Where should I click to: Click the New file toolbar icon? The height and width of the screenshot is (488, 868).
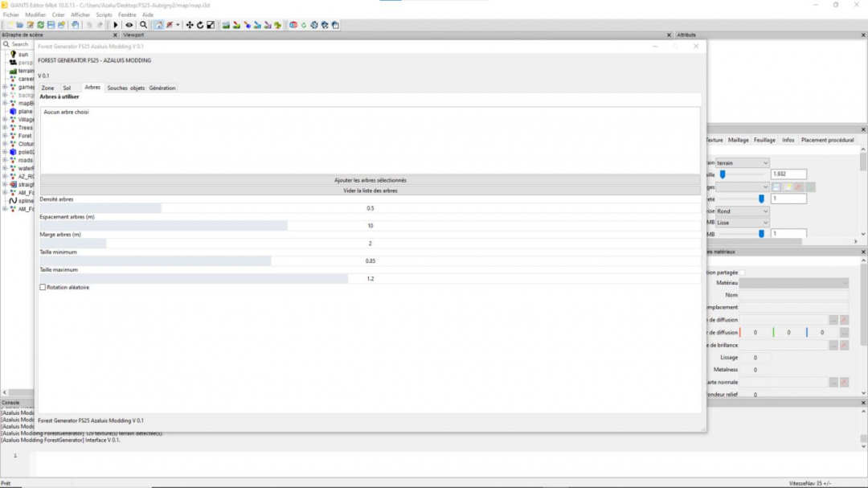click(10, 25)
